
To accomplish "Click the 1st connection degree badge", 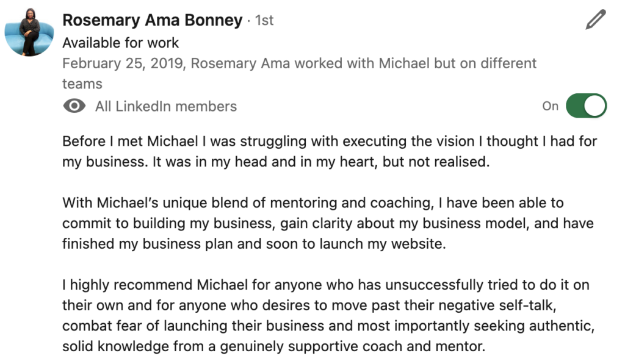I will coord(264,20).
